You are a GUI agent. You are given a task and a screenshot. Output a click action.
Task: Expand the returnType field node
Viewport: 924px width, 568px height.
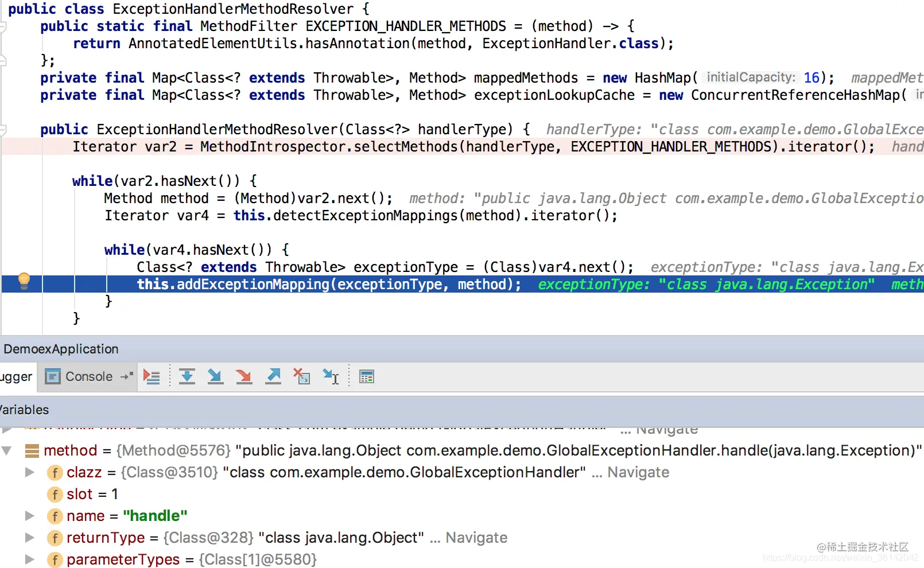pyautogui.click(x=30, y=538)
